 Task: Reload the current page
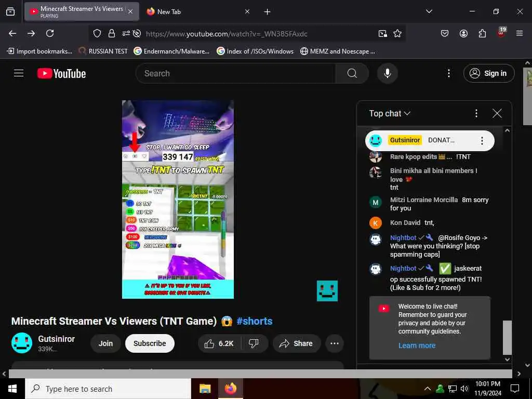point(50,33)
